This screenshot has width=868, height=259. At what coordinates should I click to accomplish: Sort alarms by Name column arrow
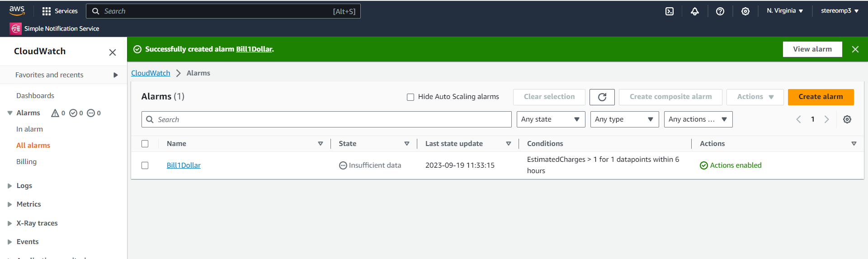(321, 144)
